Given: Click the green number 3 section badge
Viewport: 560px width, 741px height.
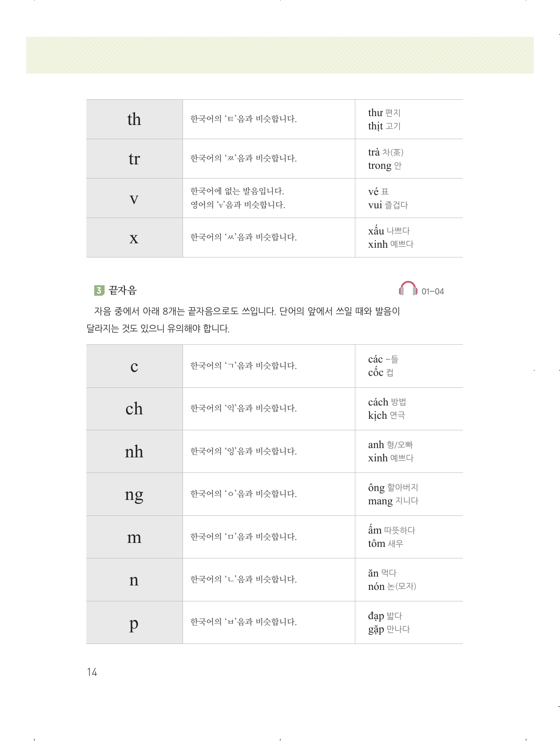Looking at the screenshot, I should pos(99,291).
